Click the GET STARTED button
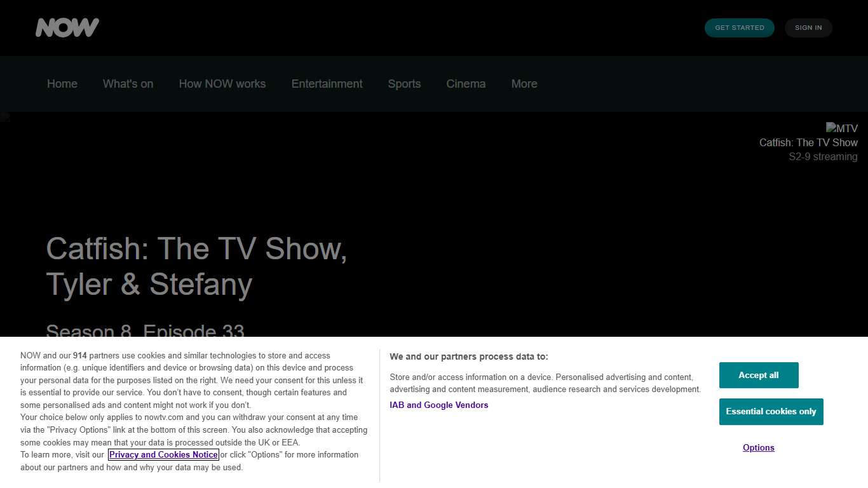This screenshot has width=868, height=488. pyautogui.click(x=739, y=27)
